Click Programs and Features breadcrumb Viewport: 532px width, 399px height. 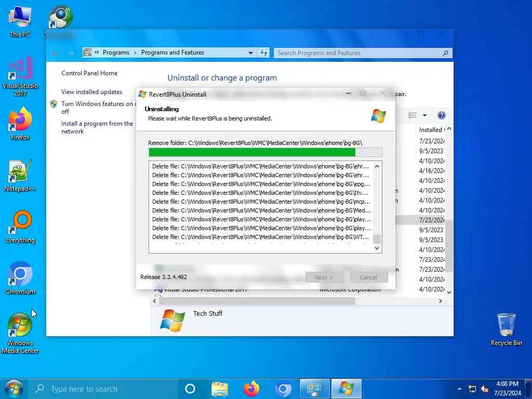click(x=172, y=52)
